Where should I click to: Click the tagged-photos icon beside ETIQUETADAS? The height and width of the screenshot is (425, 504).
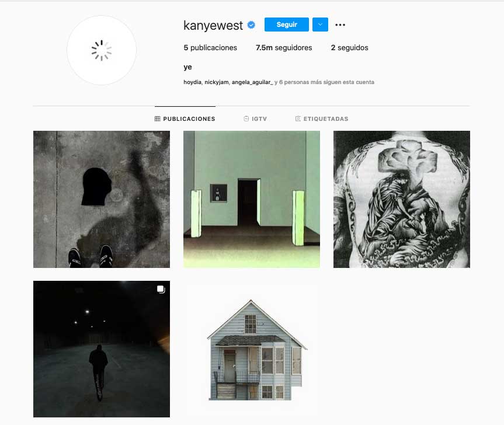click(x=298, y=119)
